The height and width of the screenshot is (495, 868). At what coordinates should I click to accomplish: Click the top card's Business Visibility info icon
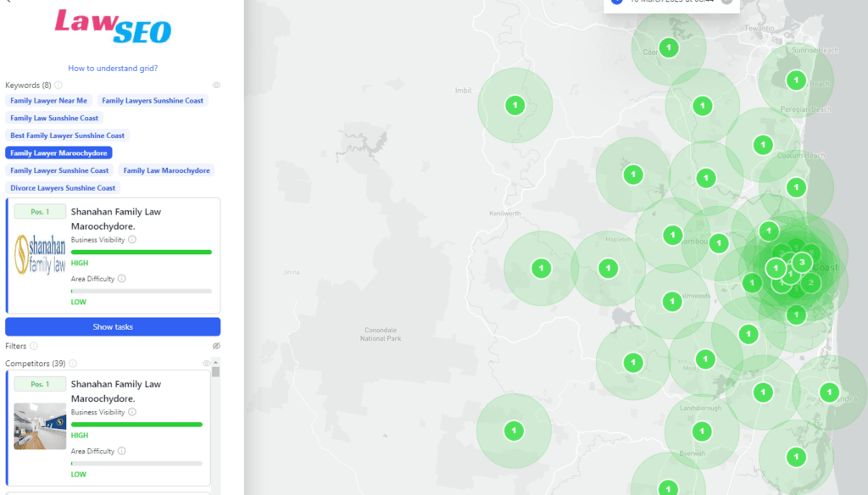(x=132, y=240)
